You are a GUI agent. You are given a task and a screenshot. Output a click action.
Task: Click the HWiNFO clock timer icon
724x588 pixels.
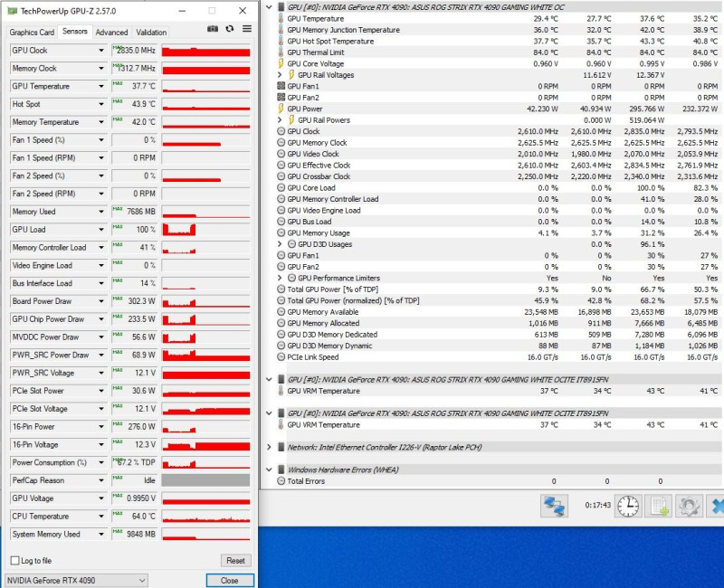coord(628,506)
